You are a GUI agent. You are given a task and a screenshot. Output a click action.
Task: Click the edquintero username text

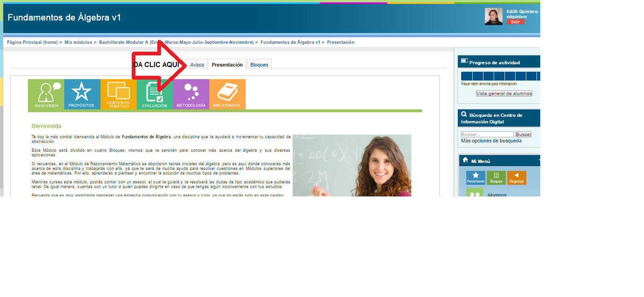[517, 17]
